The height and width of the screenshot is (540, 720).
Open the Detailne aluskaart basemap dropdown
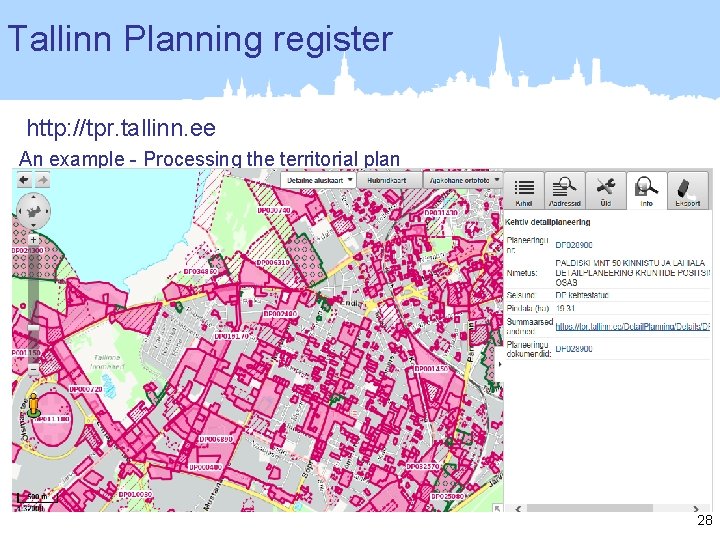pos(318,180)
